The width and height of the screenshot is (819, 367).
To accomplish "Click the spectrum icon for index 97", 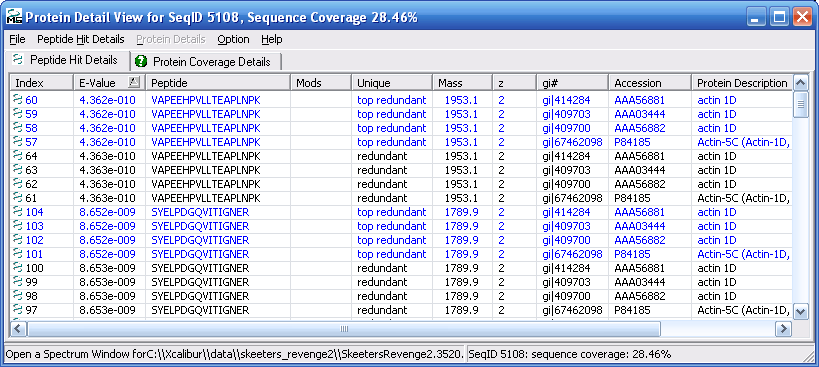I will coord(19,310).
